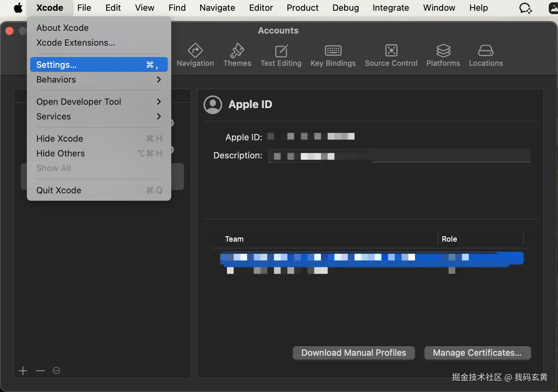The image size is (558, 392).
Task: Switch to Text Editing settings
Action: click(x=281, y=55)
